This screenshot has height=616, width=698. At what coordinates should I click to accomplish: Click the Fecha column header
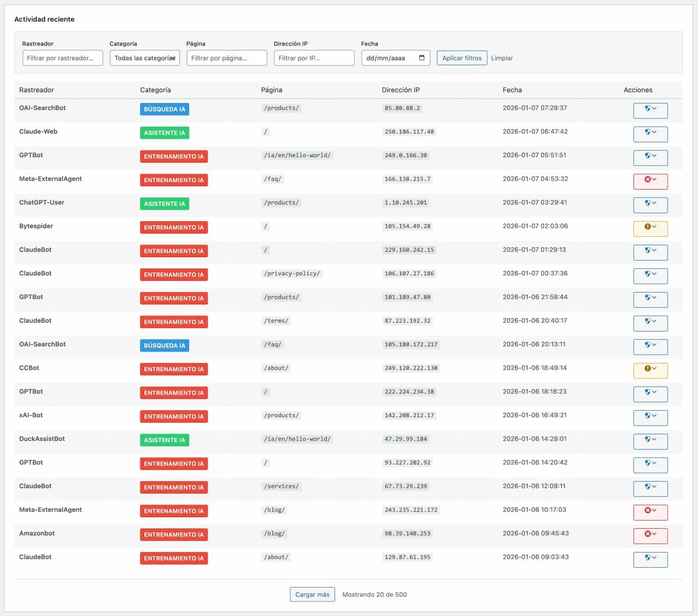pyautogui.click(x=512, y=90)
